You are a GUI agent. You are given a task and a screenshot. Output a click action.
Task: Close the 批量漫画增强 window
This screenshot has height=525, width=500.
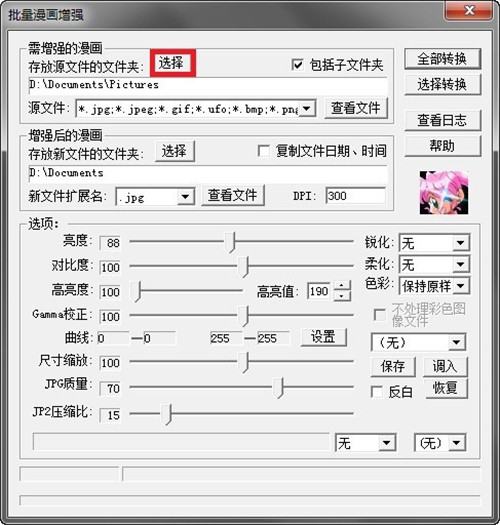click(x=469, y=10)
